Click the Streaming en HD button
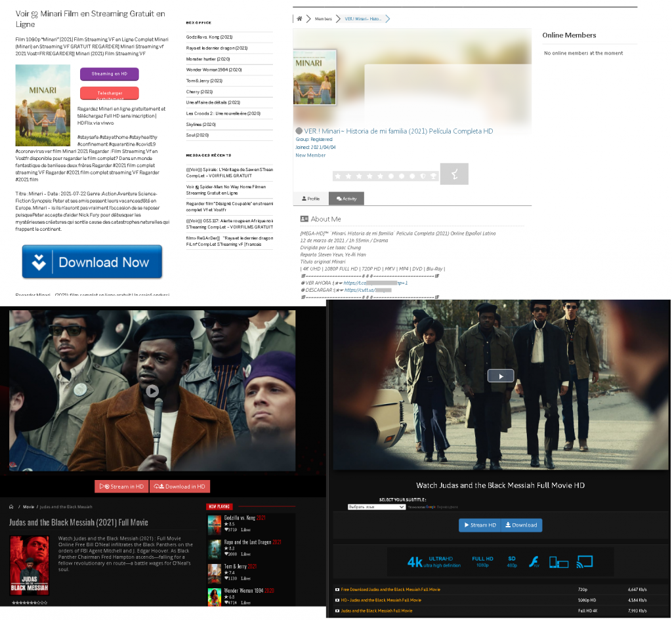The width and height of the screenshot is (672, 621). point(110,74)
